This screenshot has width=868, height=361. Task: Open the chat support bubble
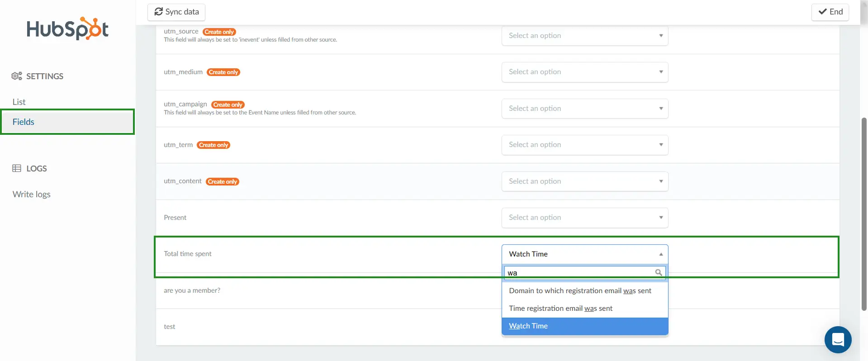coord(838,339)
